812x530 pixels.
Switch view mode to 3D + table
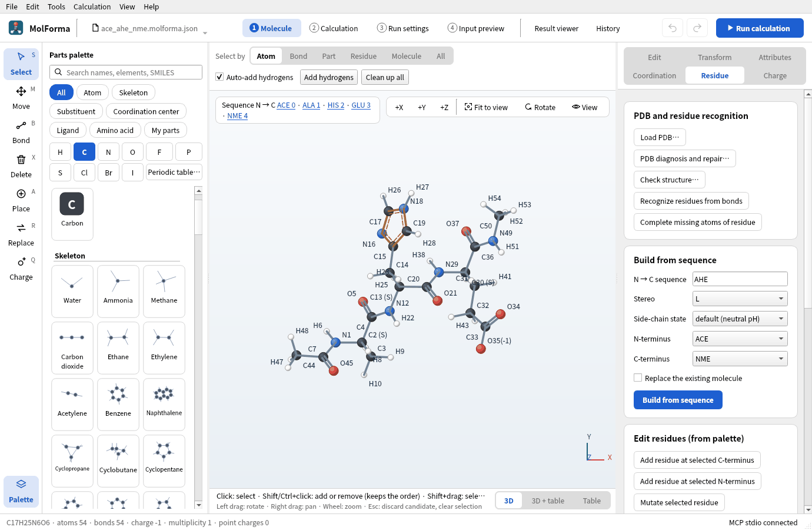pyautogui.click(x=548, y=501)
